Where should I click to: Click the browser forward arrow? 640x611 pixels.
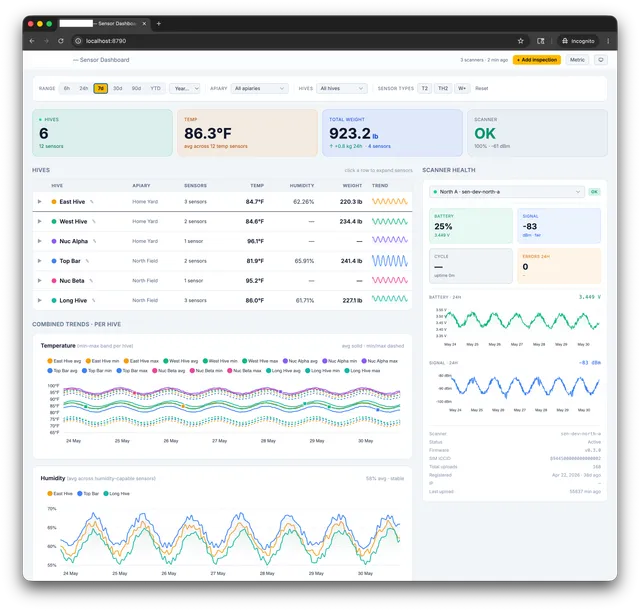pos(46,41)
